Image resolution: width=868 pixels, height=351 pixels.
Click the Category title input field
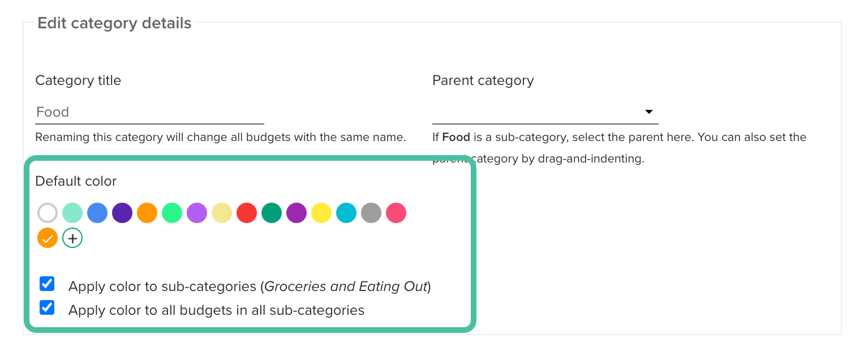click(x=149, y=112)
